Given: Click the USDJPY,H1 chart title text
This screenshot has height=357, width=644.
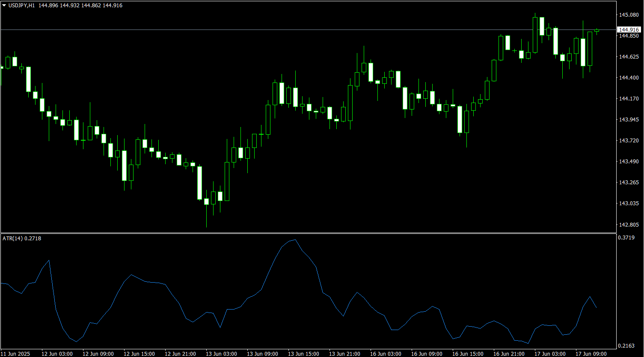Looking at the screenshot, I should (21, 6).
